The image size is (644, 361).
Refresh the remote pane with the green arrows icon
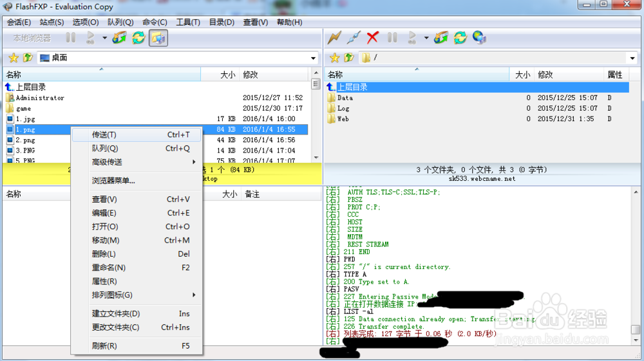[460, 38]
